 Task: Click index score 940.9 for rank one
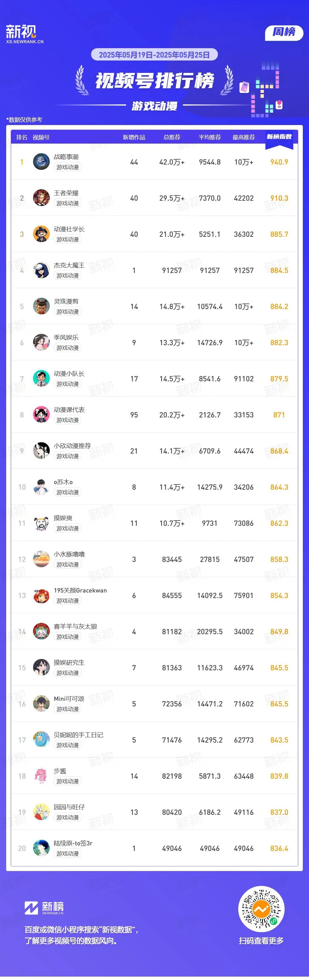coord(279,162)
